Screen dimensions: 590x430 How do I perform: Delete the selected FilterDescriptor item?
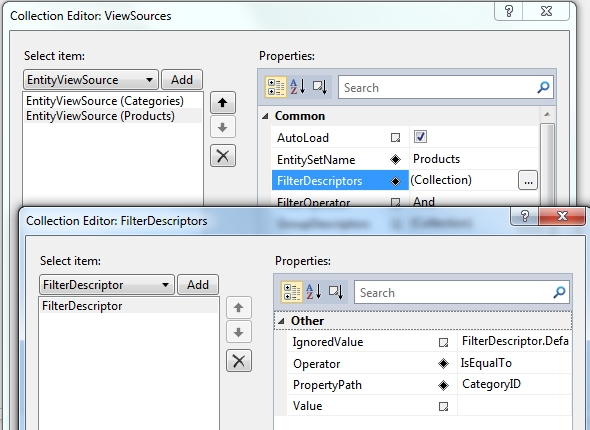239,361
